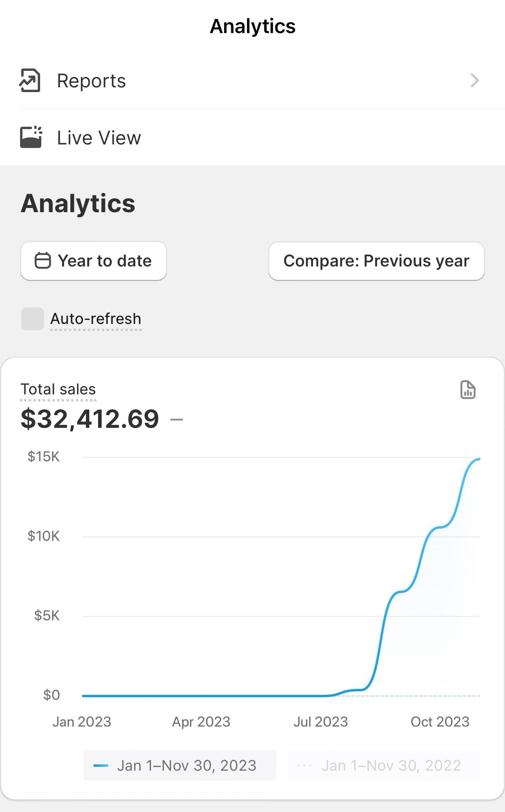Click the Reports chart icon

tap(30, 80)
